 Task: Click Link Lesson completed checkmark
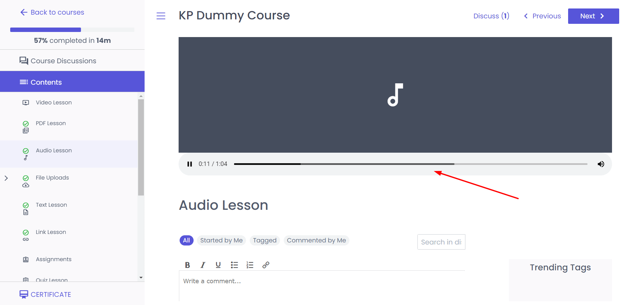click(26, 233)
